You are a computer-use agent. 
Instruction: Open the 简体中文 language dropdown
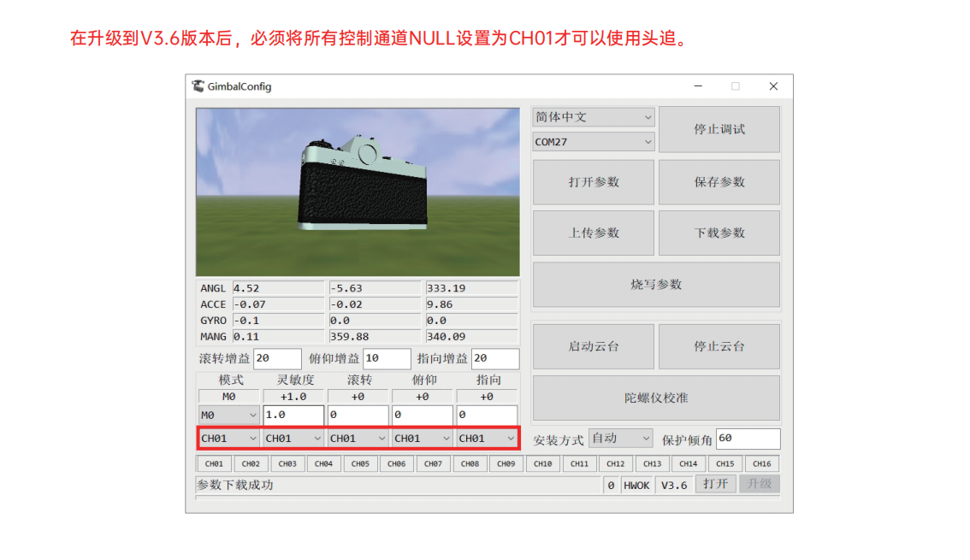coord(594,117)
